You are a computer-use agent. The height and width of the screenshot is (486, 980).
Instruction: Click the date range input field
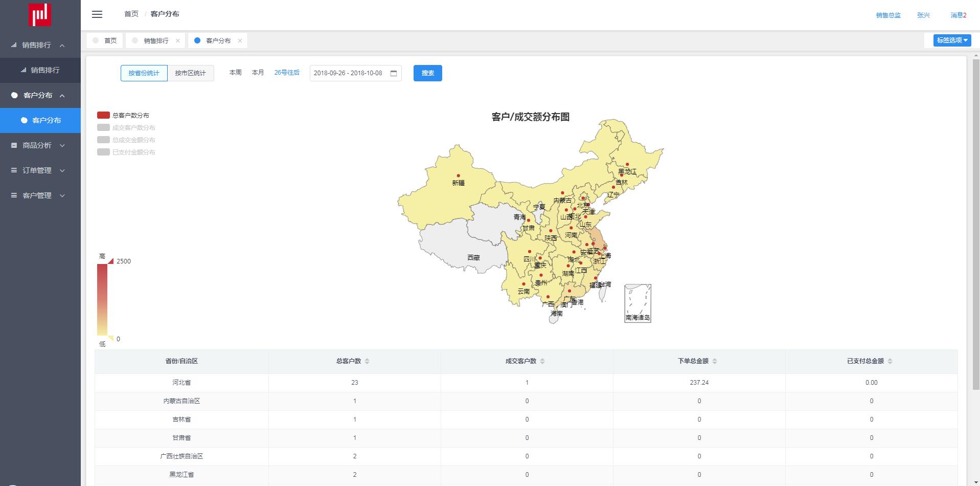(356, 73)
